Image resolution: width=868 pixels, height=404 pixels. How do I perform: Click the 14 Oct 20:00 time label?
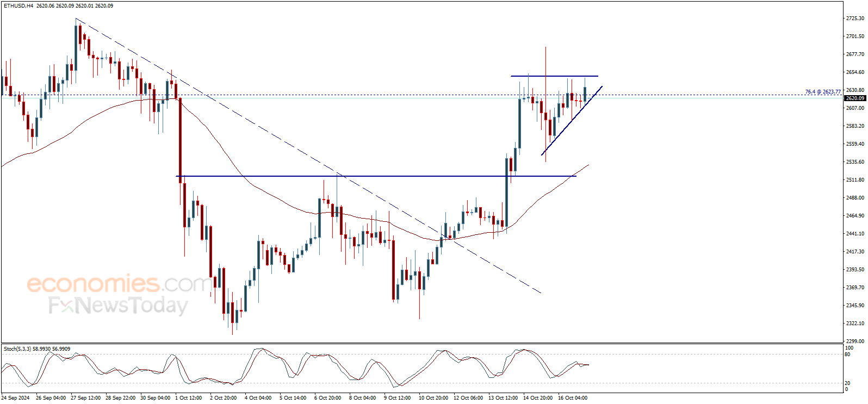coord(538,398)
